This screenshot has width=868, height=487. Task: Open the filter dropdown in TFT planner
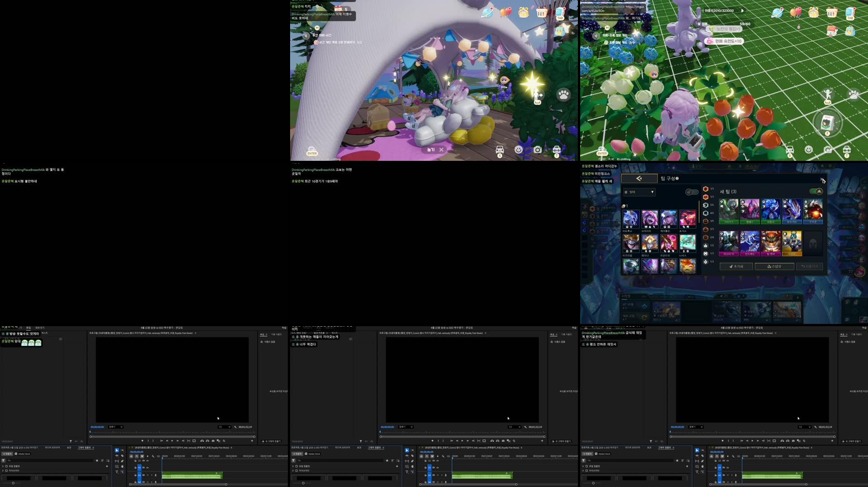point(639,192)
